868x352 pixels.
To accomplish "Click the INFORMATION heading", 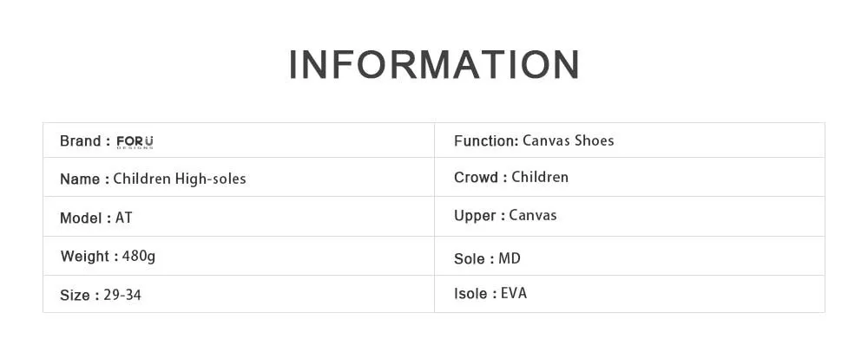I will pos(434,65).
